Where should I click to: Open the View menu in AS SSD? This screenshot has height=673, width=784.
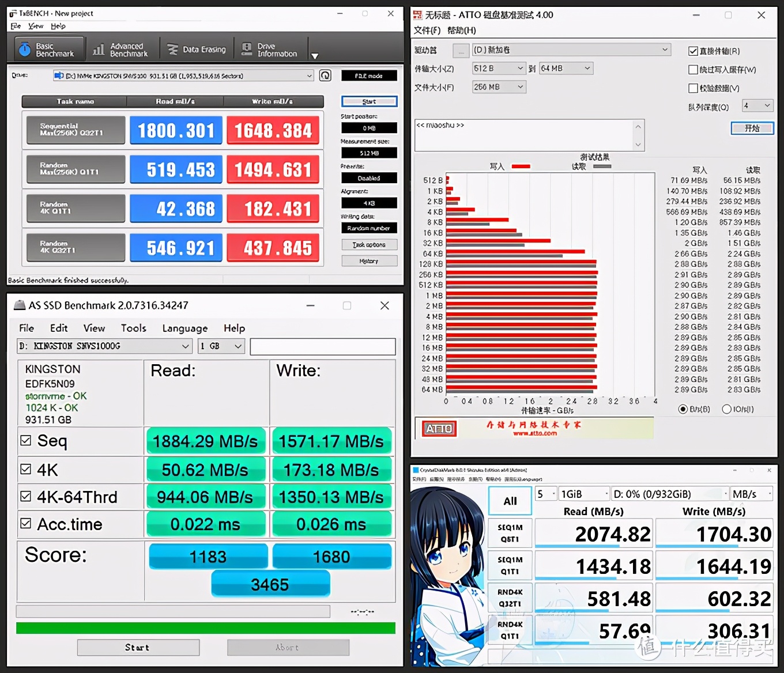point(94,328)
